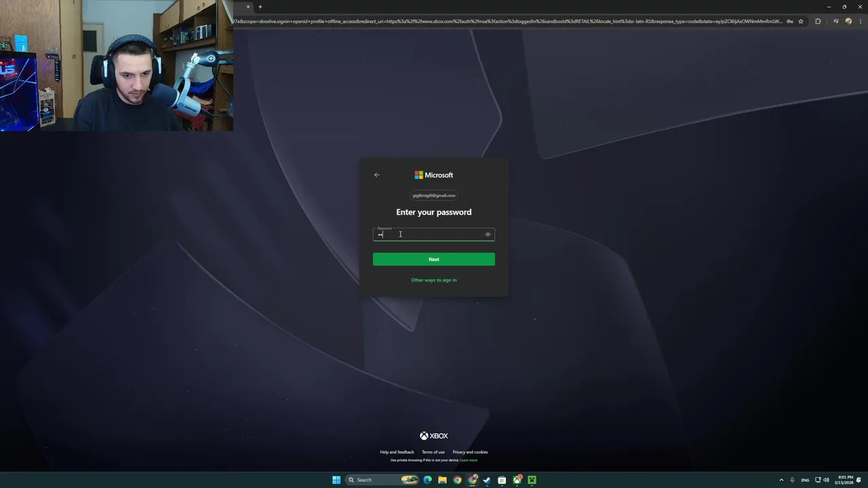
Task: Open the Chrome profile avatar
Action: (848, 21)
